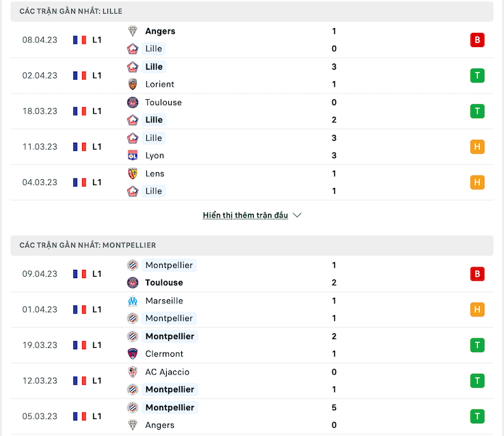Click the Lens club crest
The height and width of the screenshot is (436, 504).
pyautogui.click(x=133, y=174)
